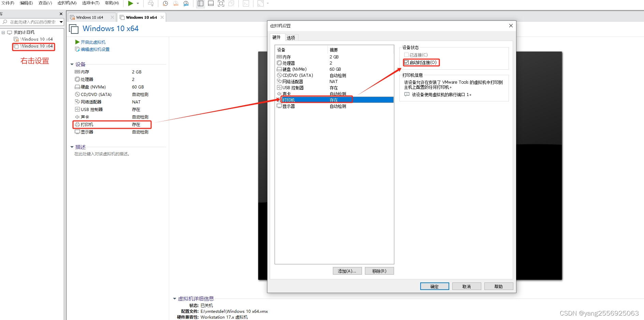Open the 查看(V) menu
644x320 pixels.
[45, 3]
